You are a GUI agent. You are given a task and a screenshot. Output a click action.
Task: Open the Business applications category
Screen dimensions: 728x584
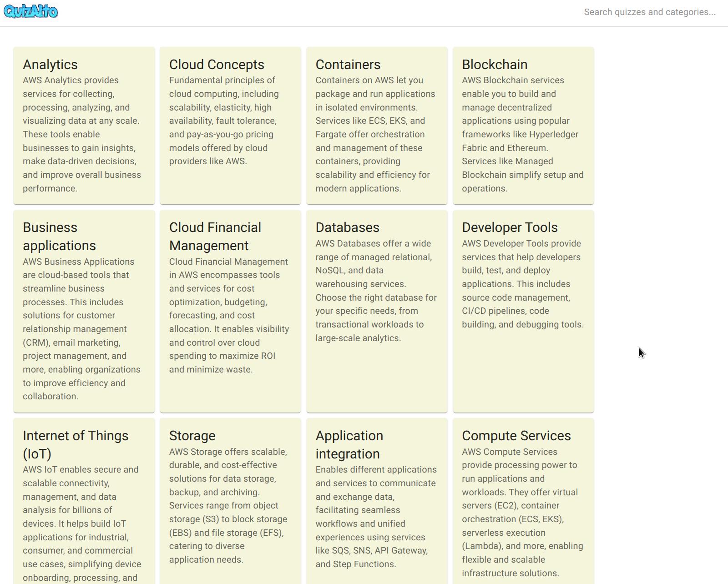84,311
